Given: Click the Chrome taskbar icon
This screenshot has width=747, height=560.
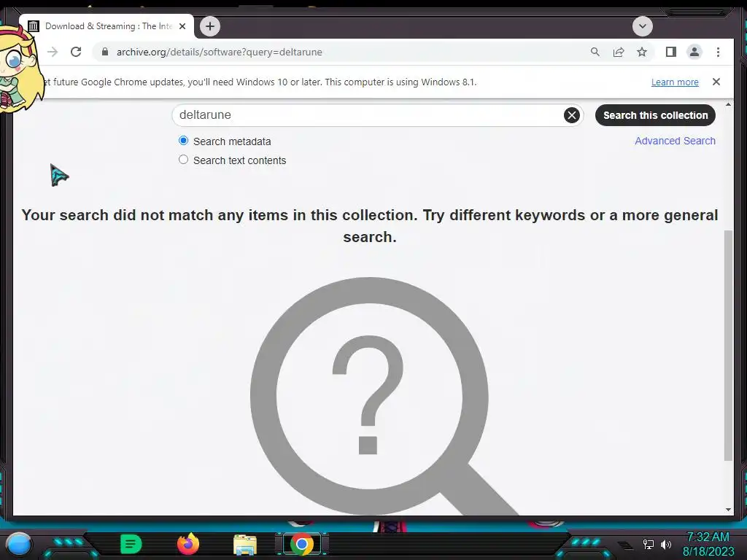Looking at the screenshot, I should point(302,544).
